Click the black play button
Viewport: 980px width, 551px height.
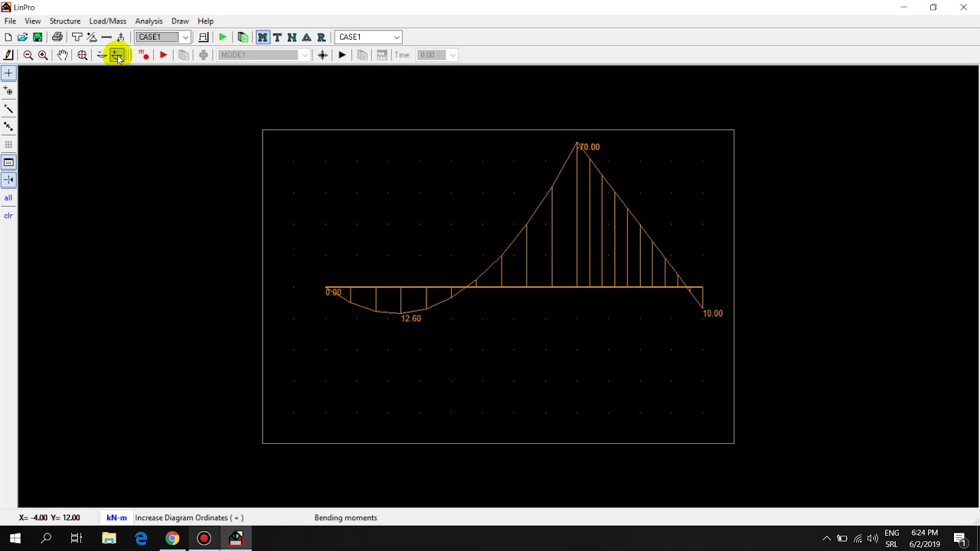pyautogui.click(x=342, y=55)
